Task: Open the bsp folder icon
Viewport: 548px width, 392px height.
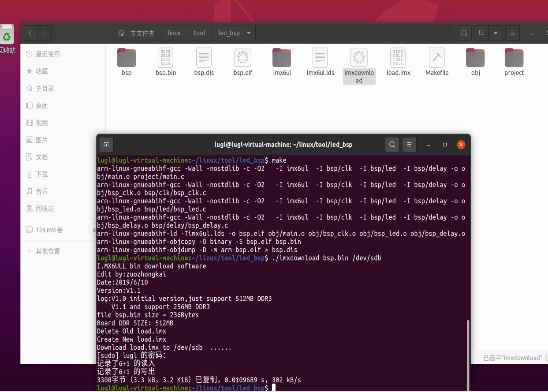Action: coord(127,58)
